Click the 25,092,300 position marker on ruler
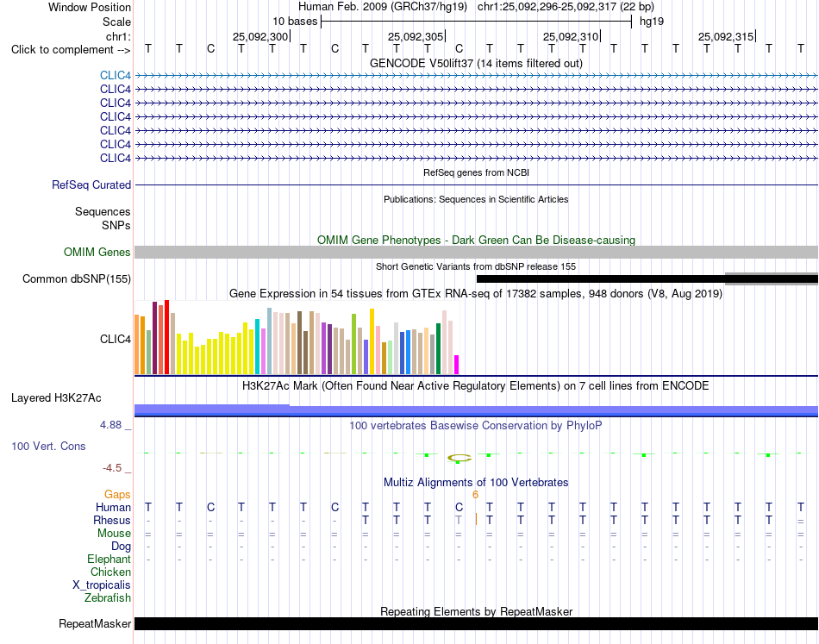This screenshot has height=644, width=819. (260, 36)
